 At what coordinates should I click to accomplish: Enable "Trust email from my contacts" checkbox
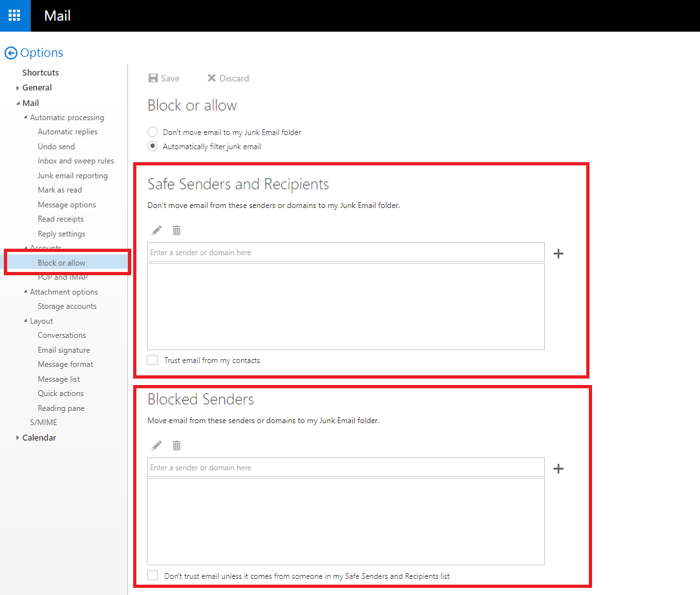153,360
